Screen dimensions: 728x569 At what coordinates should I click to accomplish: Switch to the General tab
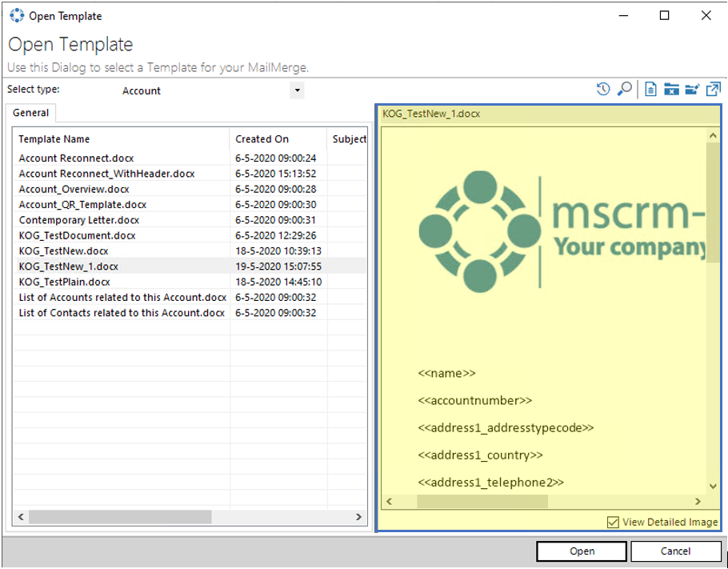click(x=30, y=113)
